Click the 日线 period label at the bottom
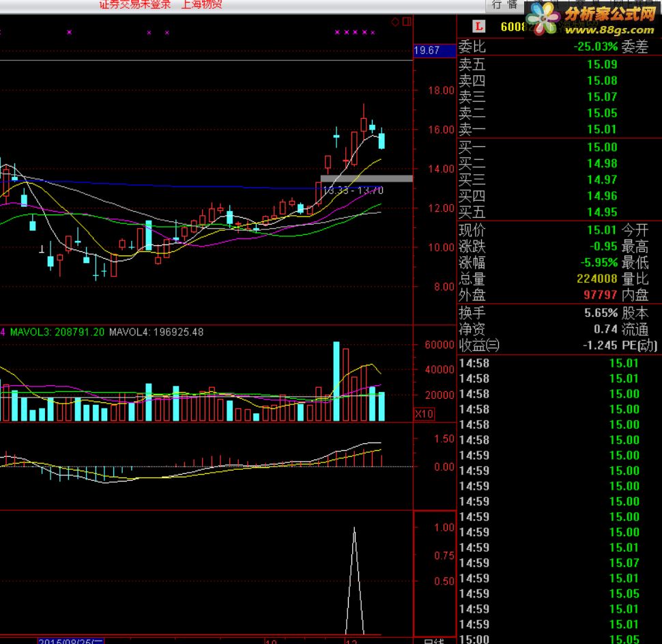Screen dimensions: 662x644 [435, 641]
